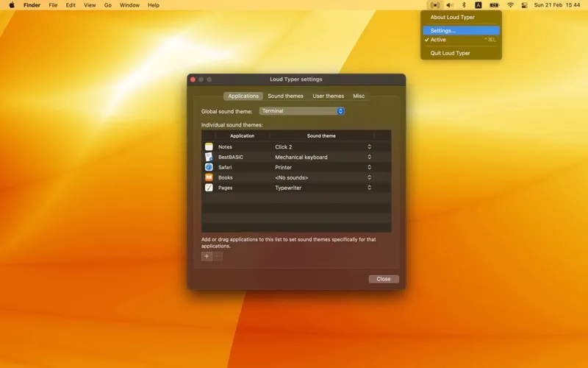Open the Wi-Fi menu bar icon
The image size is (588, 368).
pyautogui.click(x=510, y=5)
